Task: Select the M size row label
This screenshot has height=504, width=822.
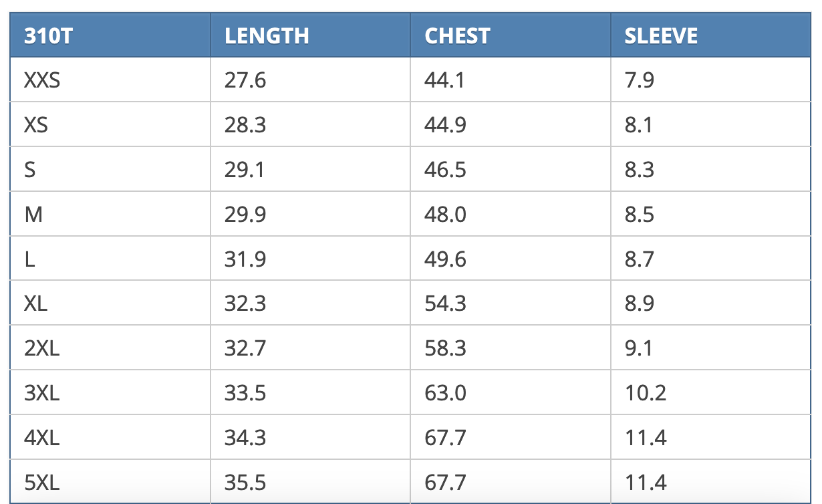Action: pyautogui.click(x=33, y=215)
